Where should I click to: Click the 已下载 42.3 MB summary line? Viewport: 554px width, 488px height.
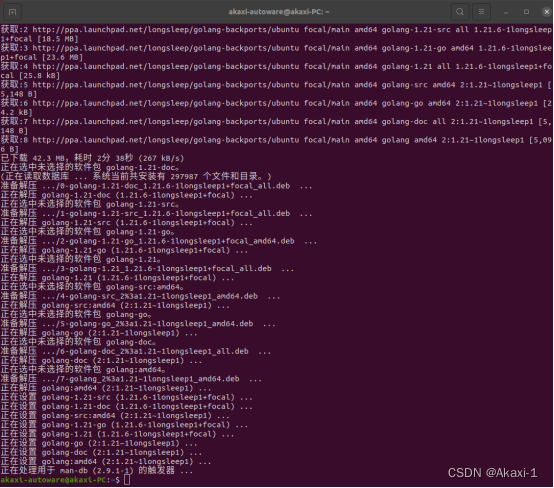coord(92,158)
